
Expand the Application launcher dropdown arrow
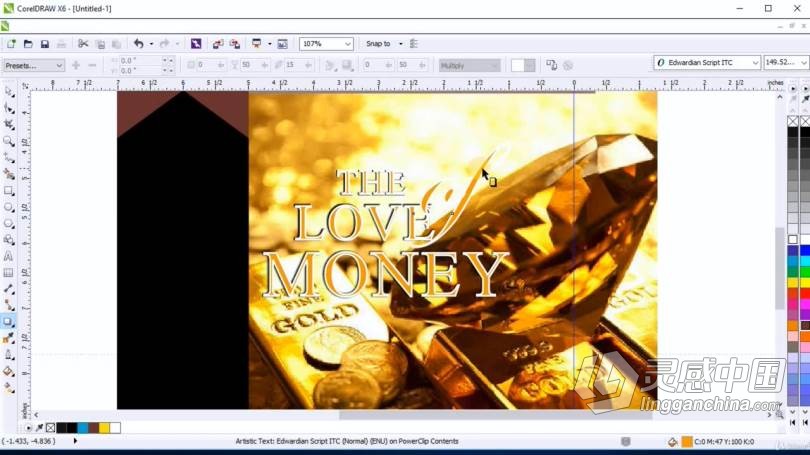pyautogui.click(x=269, y=44)
